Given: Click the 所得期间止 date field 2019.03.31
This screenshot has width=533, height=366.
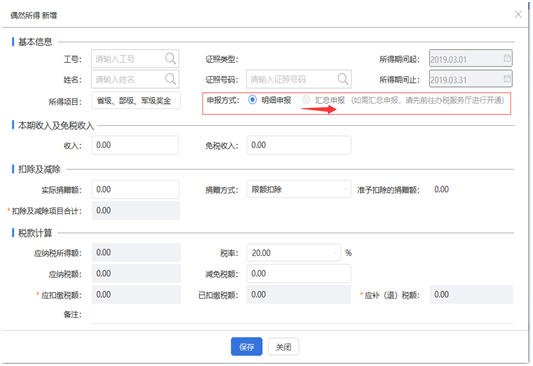Looking at the screenshot, I should (471, 79).
